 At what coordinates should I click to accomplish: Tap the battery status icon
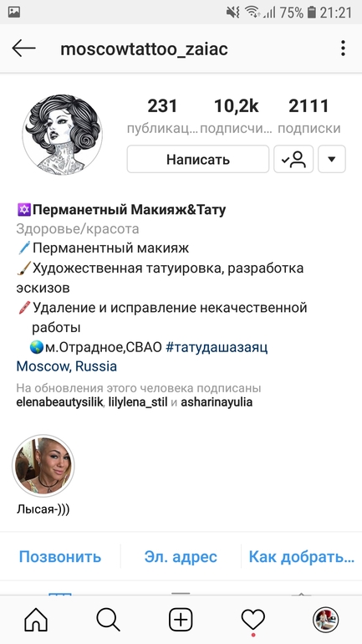[x=312, y=13]
